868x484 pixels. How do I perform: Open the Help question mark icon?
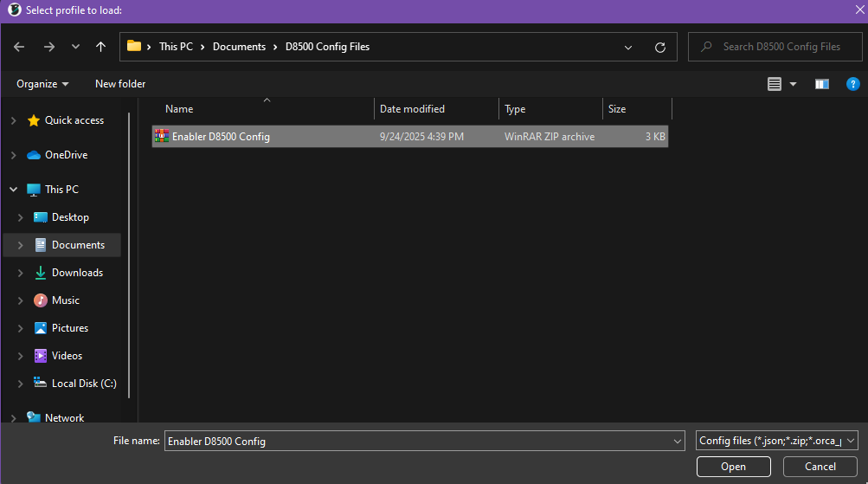click(x=852, y=84)
